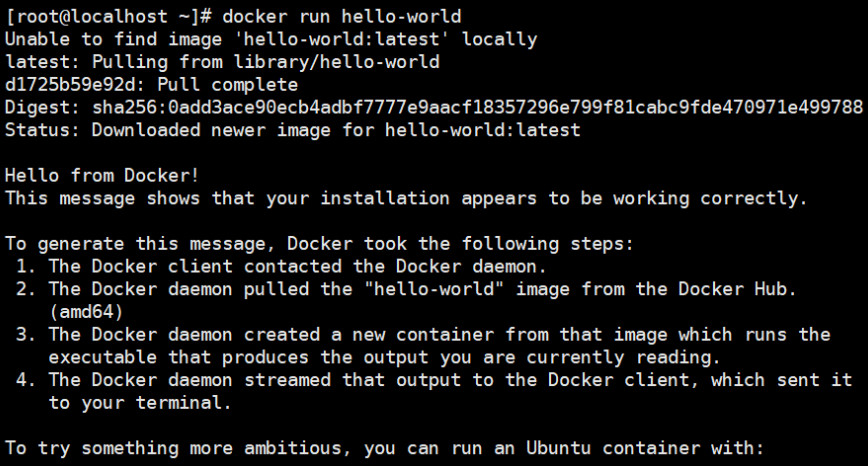Click the 'Unable to find image' line
This screenshot has width=868, height=466.
[271, 40]
